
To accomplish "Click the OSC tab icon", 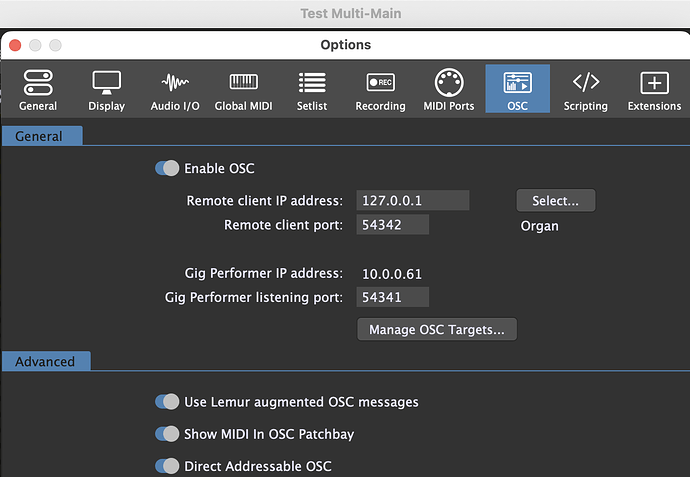I will (518, 83).
